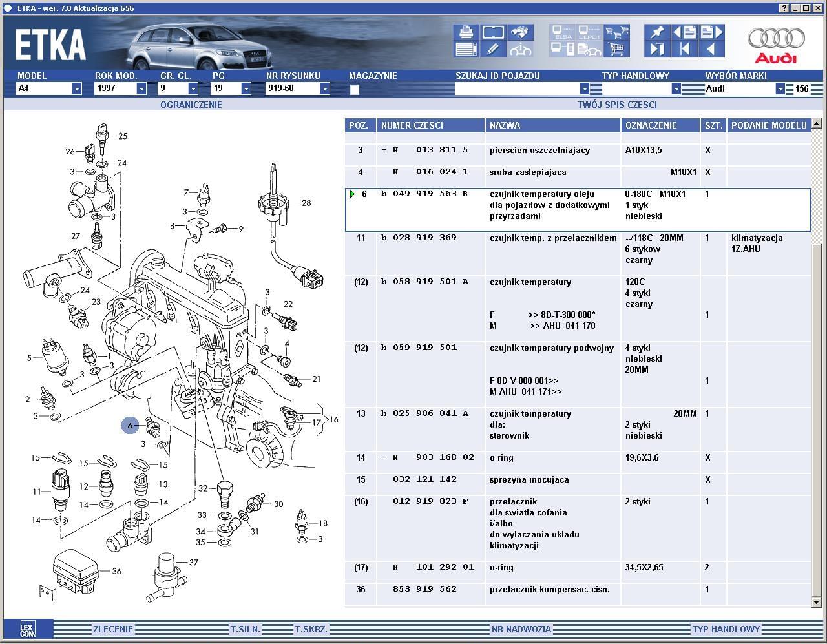Open the binoculars search tool
The height and width of the screenshot is (644, 827).
click(520, 32)
